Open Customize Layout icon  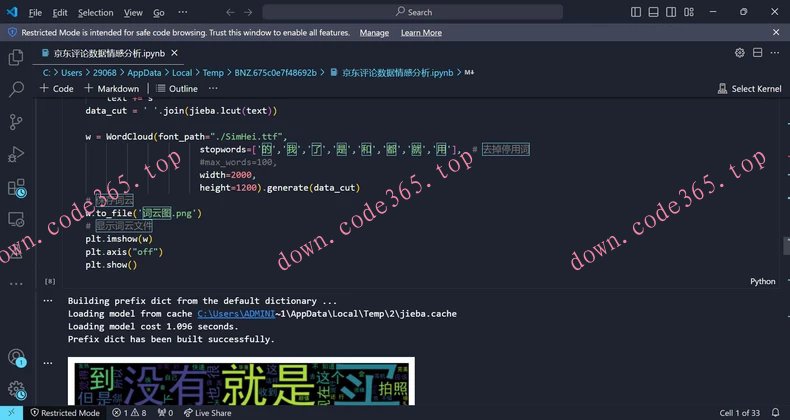pos(689,12)
